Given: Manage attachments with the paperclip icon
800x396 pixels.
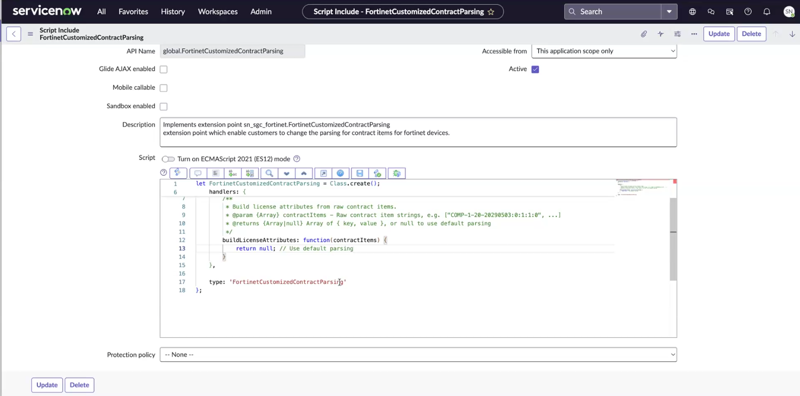Looking at the screenshot, I should [x=644, y=34].
